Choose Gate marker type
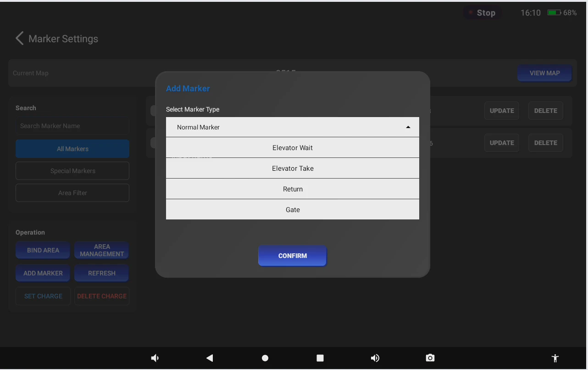The width and height of the screenshot is (588, 370). (x=293, y=210)
